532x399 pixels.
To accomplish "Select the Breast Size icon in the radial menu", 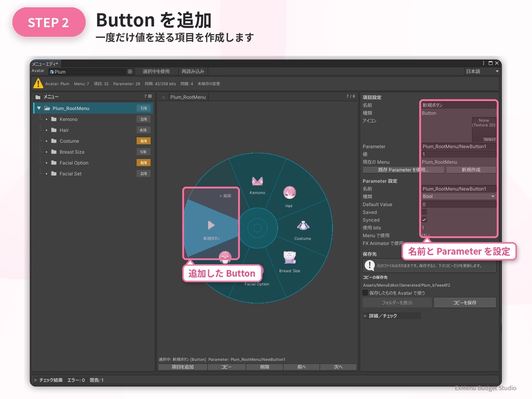I will (289, 258).
